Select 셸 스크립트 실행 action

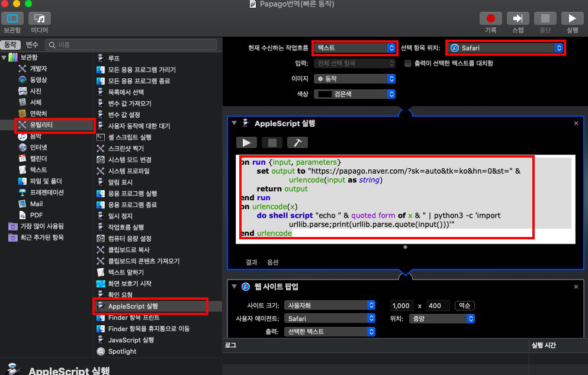point(130,137)
